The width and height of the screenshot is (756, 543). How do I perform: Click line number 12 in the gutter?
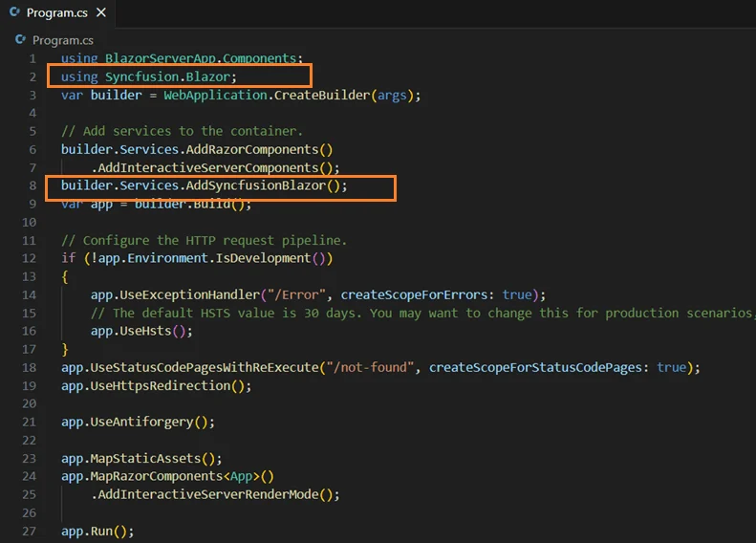tap(29, 258)
